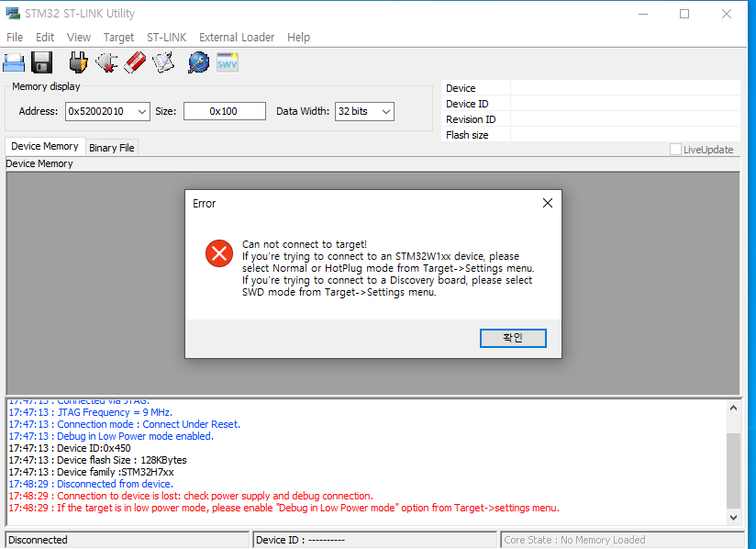Open the Help menu

coord(298,37)
